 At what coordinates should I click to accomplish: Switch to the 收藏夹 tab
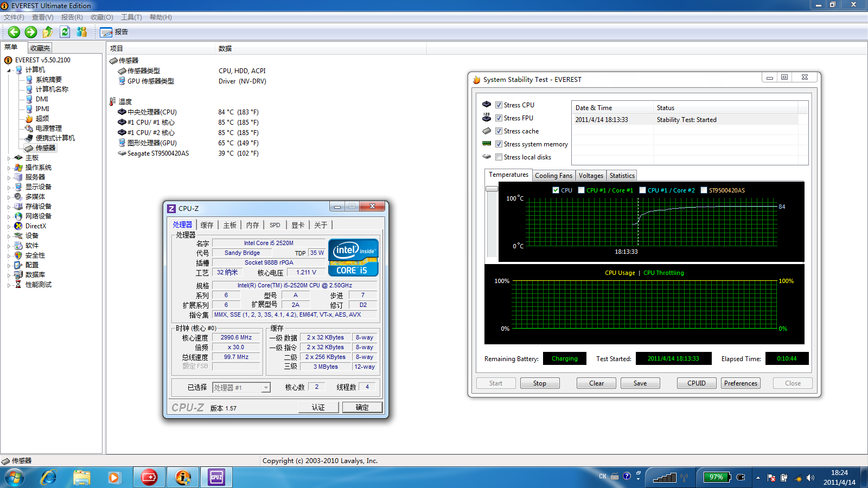pos(40,48)
